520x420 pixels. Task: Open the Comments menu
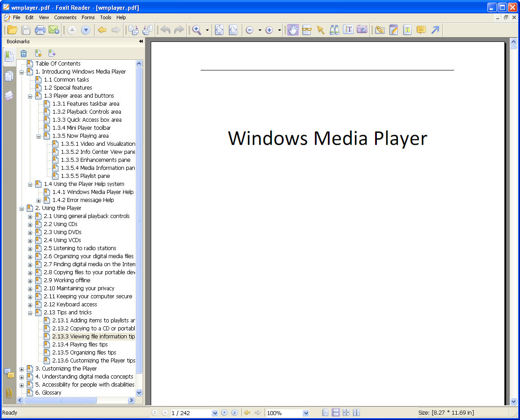(65, 17)
